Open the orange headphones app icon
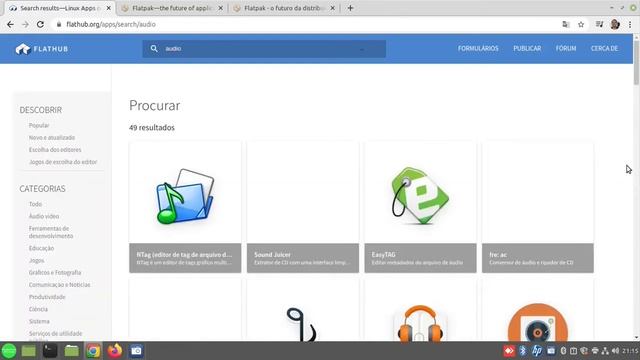The image size is (640, 360). (420, 323)
